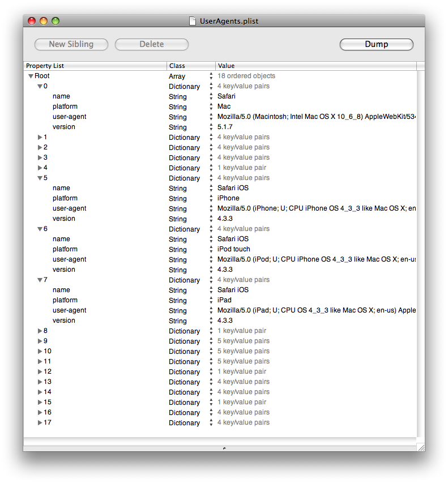Click the window resize grip corner
Screen dimensions: 448x483
pos(421,447)
